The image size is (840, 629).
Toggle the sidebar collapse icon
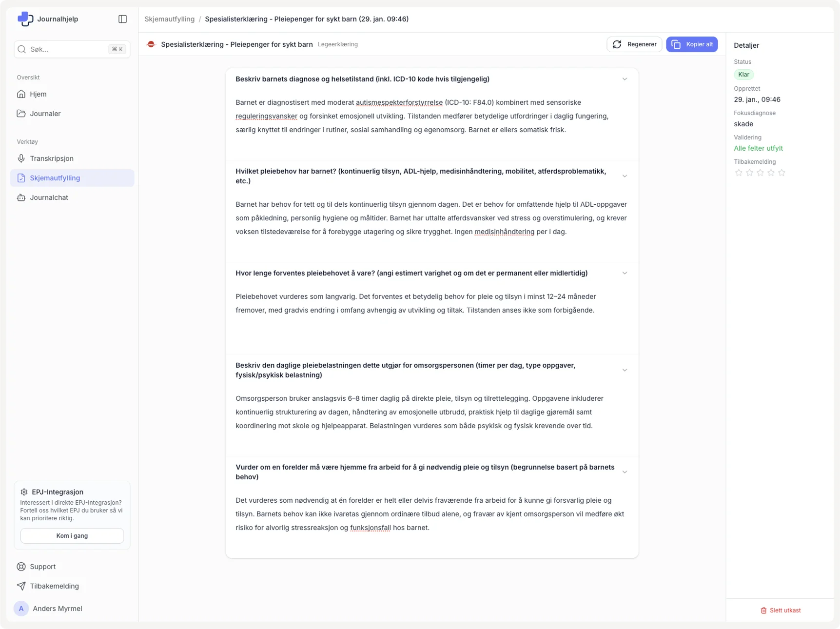122,19
